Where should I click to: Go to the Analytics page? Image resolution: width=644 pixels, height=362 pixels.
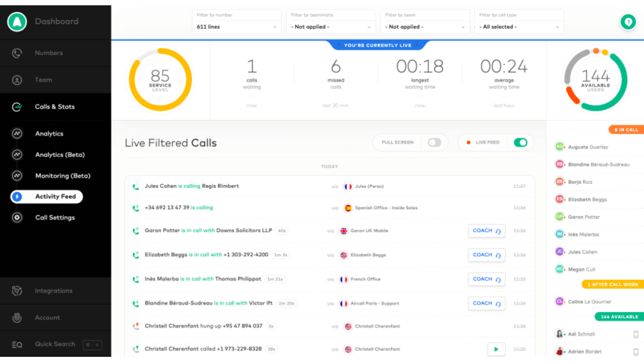point(49,134)
